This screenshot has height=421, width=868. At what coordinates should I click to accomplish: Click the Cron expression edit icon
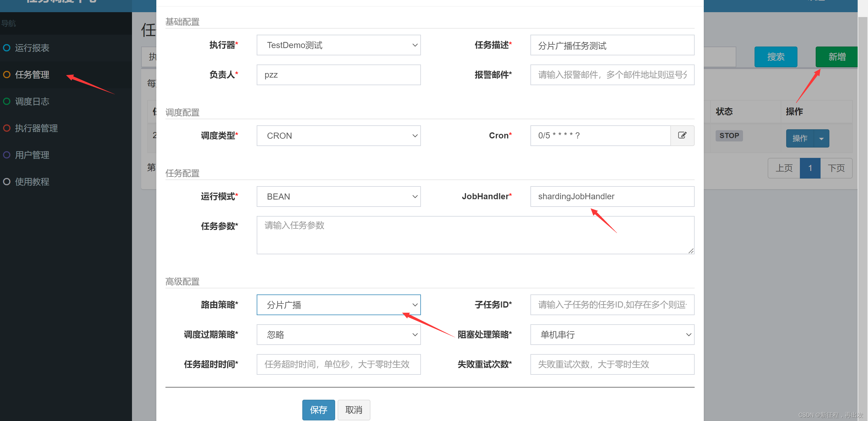[682, 135]
